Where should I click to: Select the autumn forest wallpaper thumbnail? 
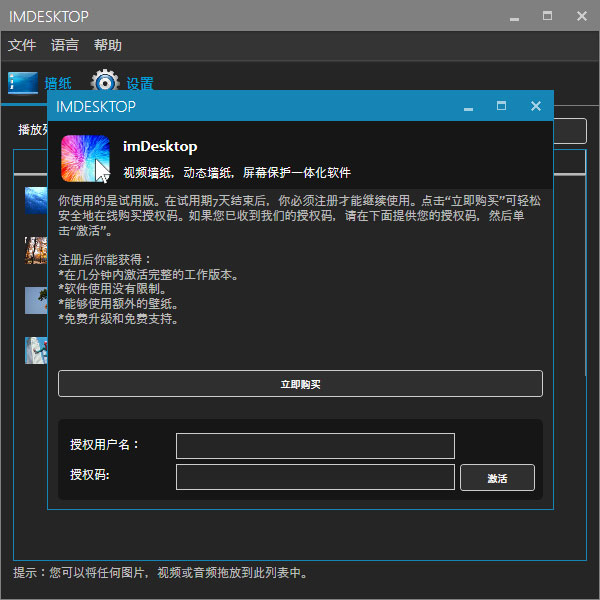point(36,251)
